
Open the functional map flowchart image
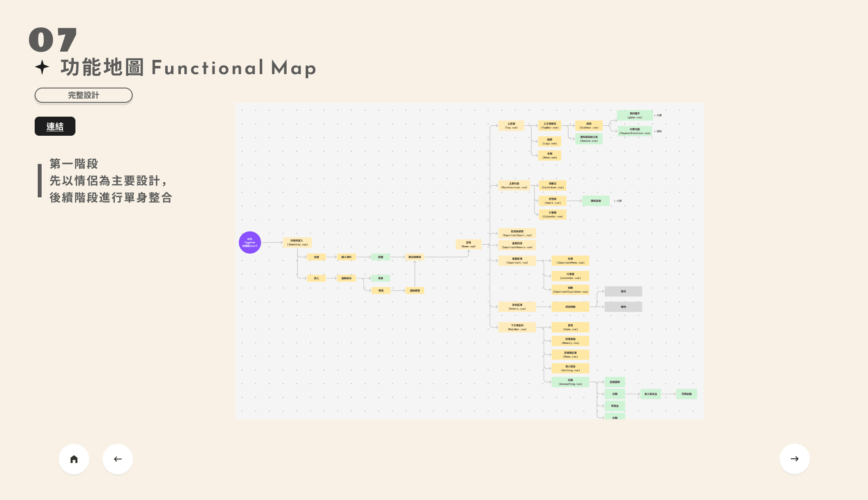coord(469,261)
